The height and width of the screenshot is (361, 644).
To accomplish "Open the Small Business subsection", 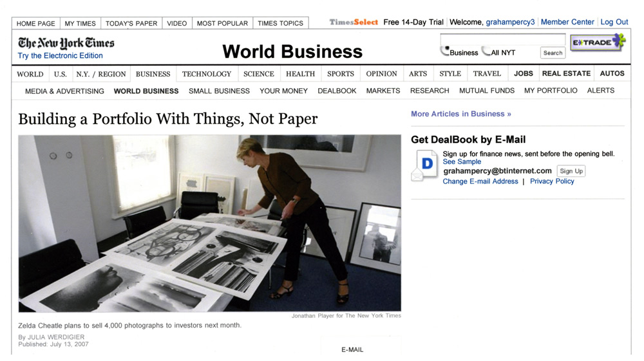I will [x=219, y=91].
